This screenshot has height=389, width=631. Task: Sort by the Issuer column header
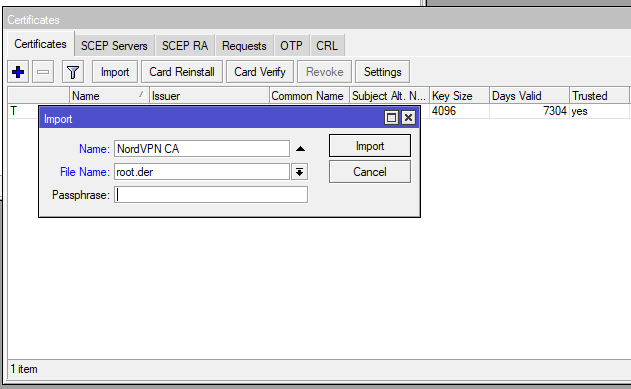pyautogui.click(x=209, y=96)
